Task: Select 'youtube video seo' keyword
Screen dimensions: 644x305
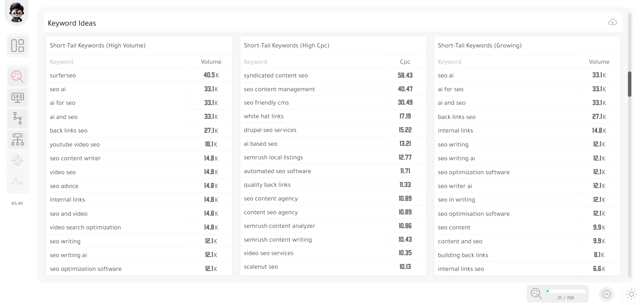Action: 75,145
